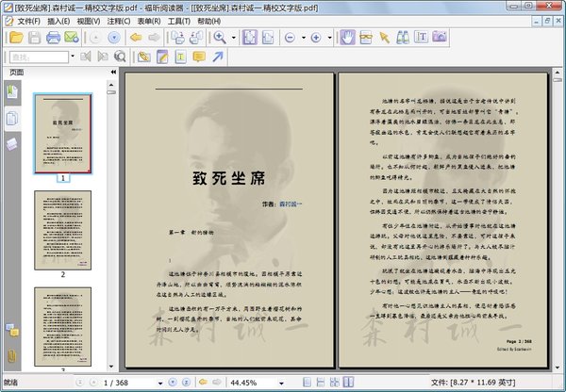
Task: Open the 插入(E) menu
Action: tap(58, 22)
